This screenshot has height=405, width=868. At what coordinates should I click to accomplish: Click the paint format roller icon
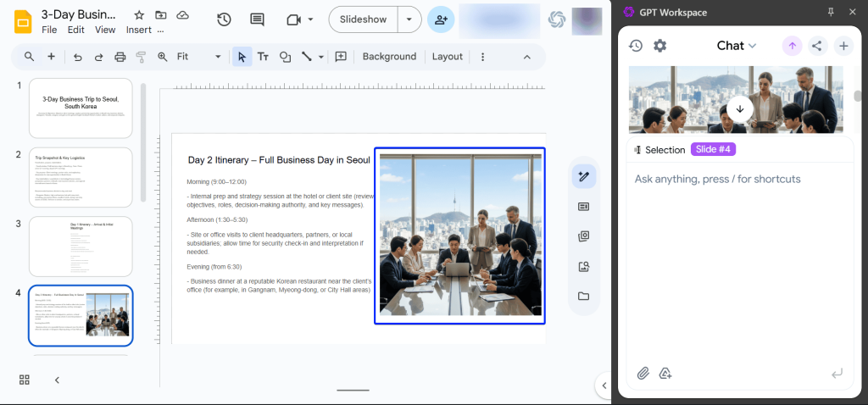coord(141,57)
